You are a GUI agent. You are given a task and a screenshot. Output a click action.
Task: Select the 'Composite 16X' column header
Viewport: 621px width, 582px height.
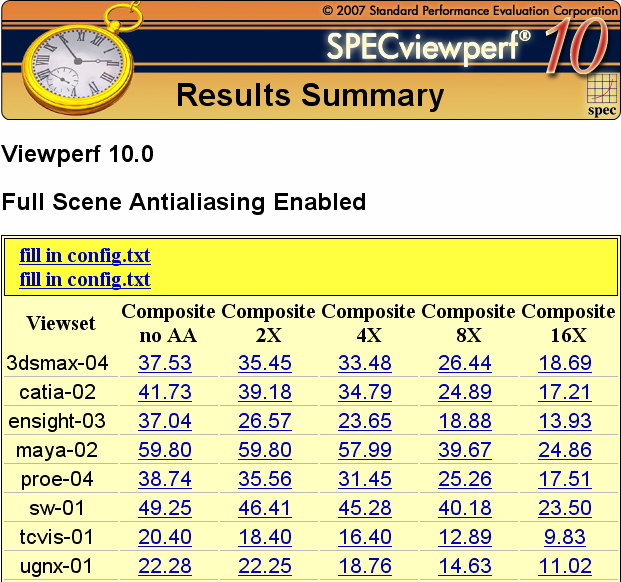[568, 323]
